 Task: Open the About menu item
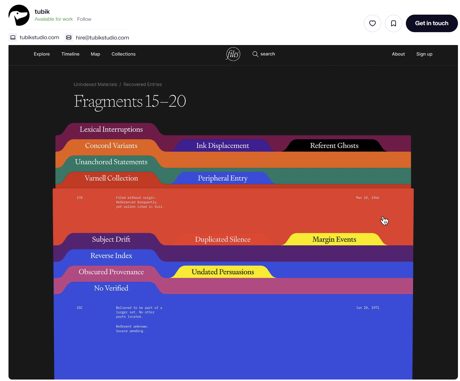click(398, 54)
